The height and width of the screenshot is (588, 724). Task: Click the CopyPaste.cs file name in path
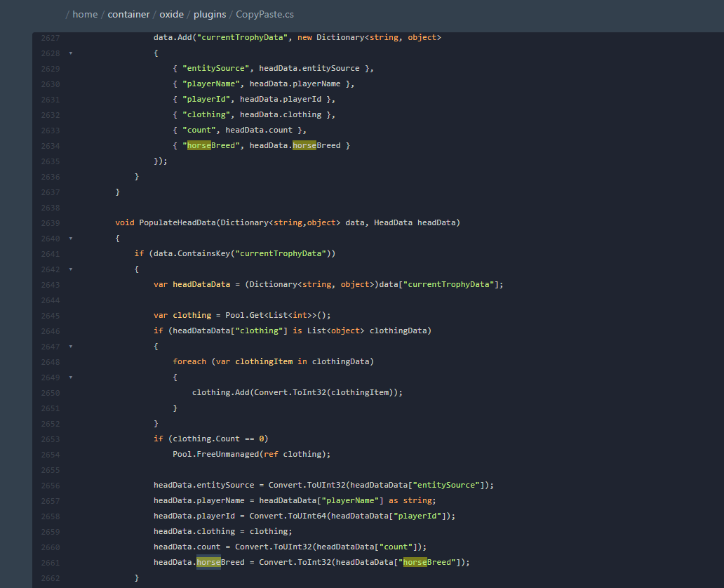(x=264, y=14)
